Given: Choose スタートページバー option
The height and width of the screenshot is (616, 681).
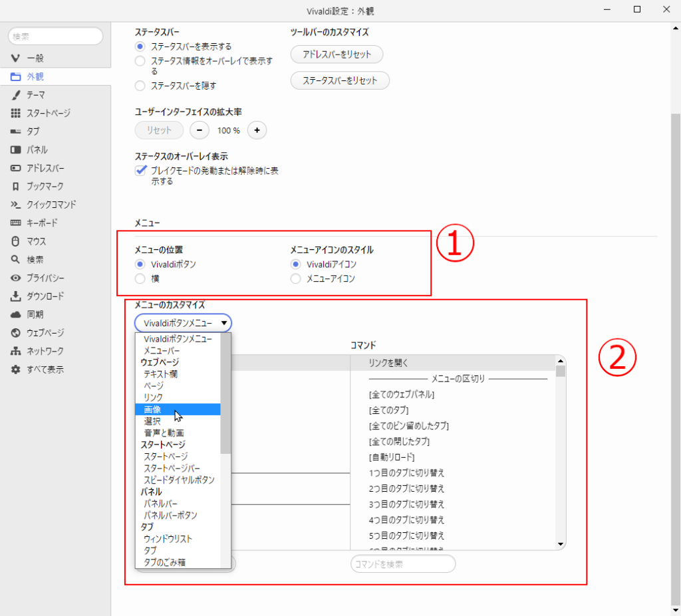Looking at the screenshot, I should point(178,468).
